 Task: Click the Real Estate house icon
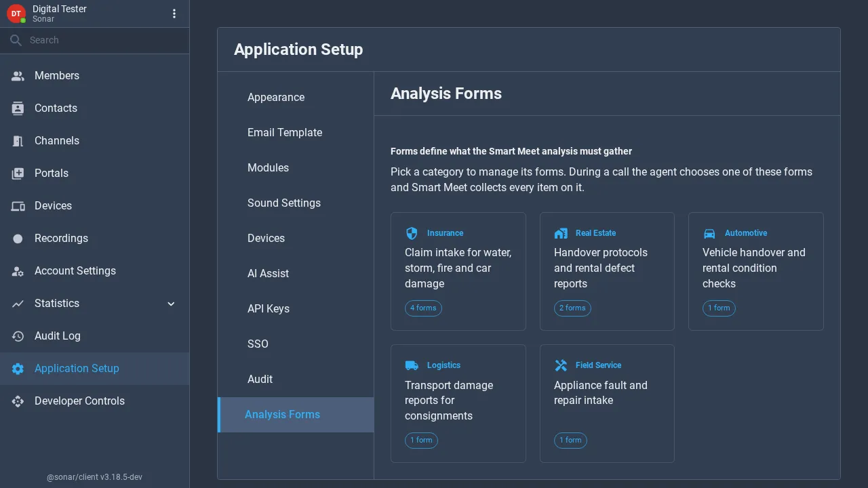(x=561, y=233)
